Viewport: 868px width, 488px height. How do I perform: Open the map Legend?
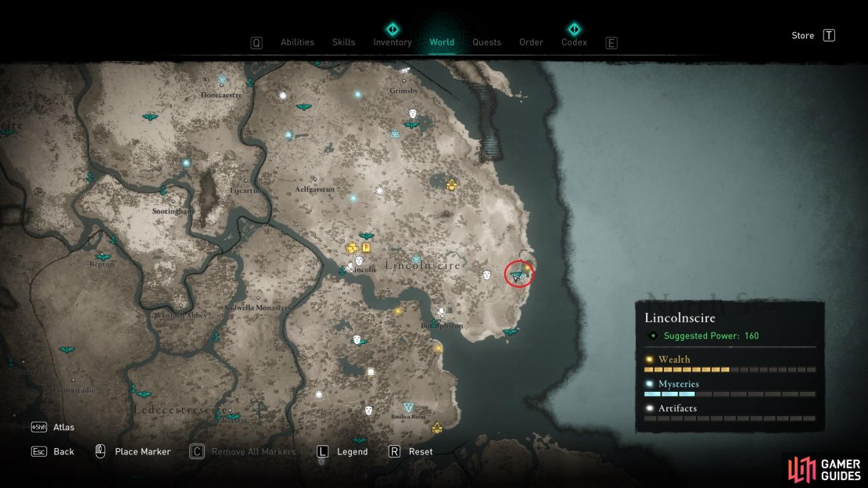(352, 451)
